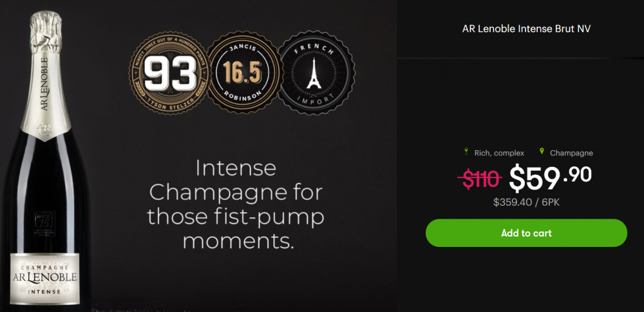Click the Jancis Robinson 16.5 badge
644x312 pixels.
click(x=243, y=72)
